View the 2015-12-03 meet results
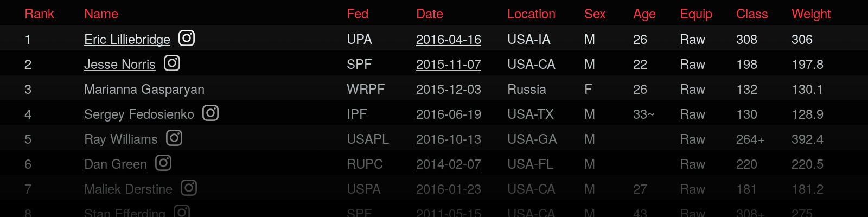Screen dimensions: 868x217 click(449, 90)
